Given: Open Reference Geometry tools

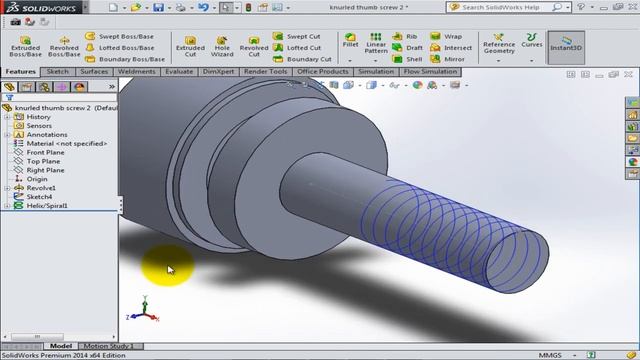Looking at the screenshot, I should click(x=499, y=44).
